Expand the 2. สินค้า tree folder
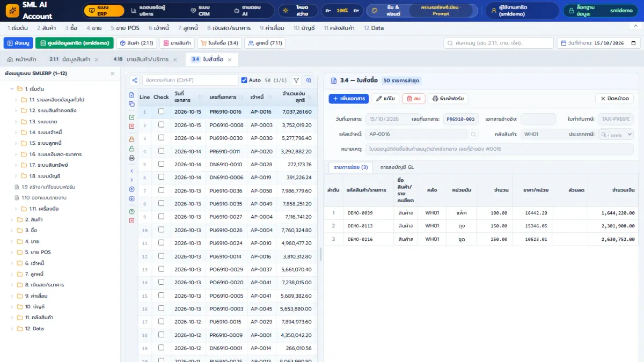This screenshot has width=644, height=362. (12, 219)
